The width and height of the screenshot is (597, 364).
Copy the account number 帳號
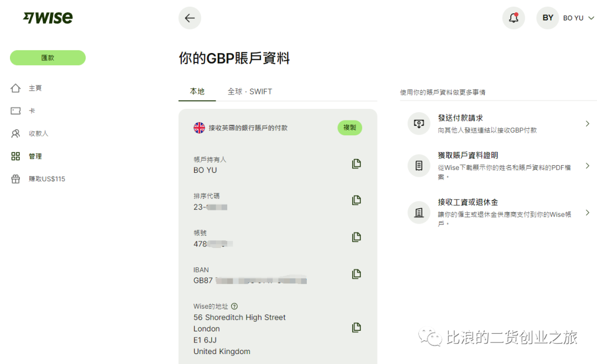tap(357, 238)
